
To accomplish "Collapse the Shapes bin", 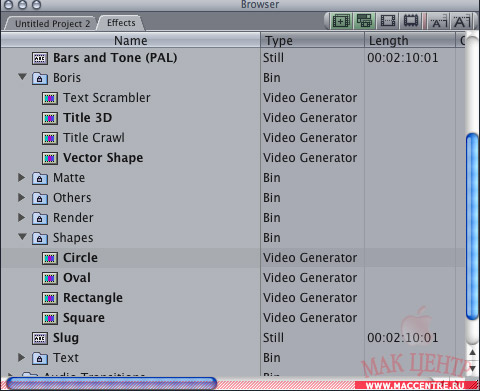I will tap(22, 237).
